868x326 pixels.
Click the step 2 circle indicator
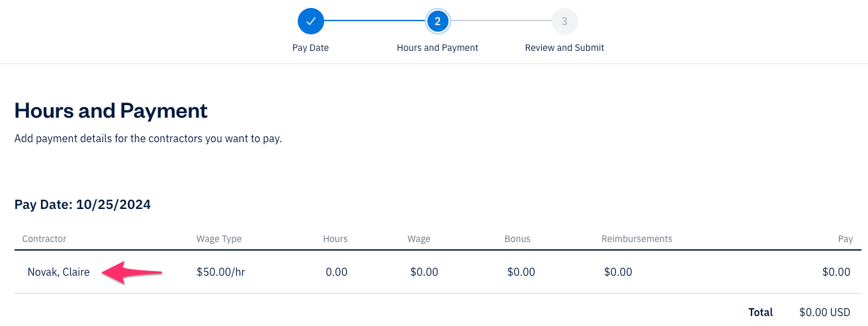pos(437,21)
